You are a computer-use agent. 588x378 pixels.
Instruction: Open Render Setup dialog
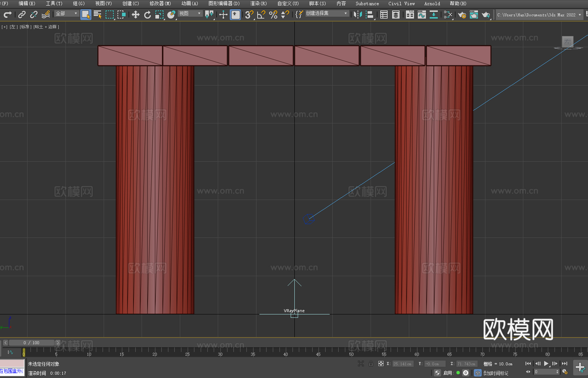pos(462,14)
